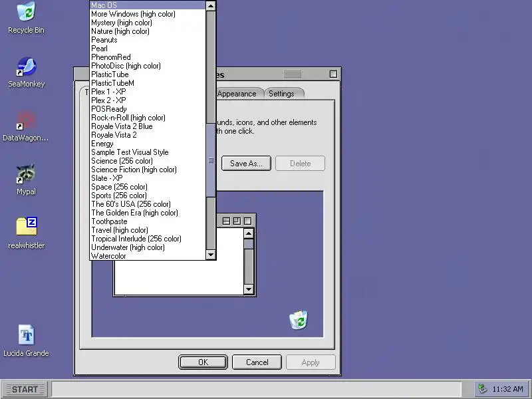Select Slate - XP theme
The image size is (532, 399).
pos(148,178)
